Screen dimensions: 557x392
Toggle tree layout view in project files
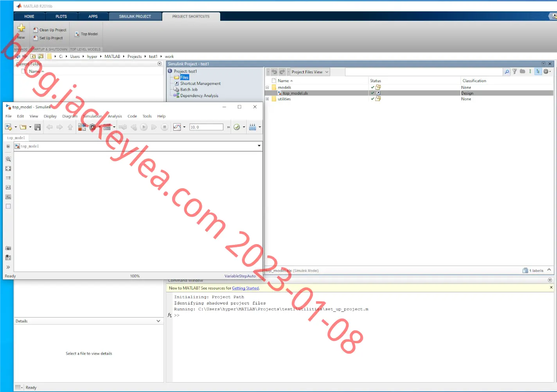point(538,72)
